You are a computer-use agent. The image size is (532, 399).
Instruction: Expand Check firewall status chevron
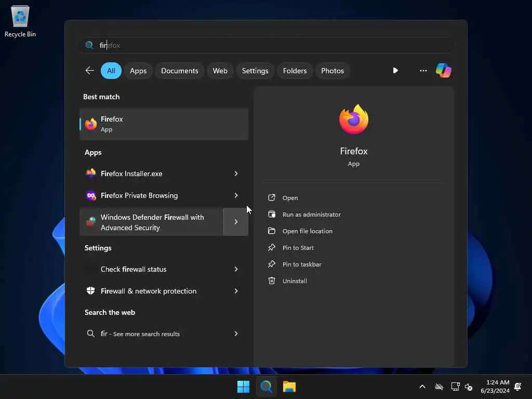coord(236,269)
